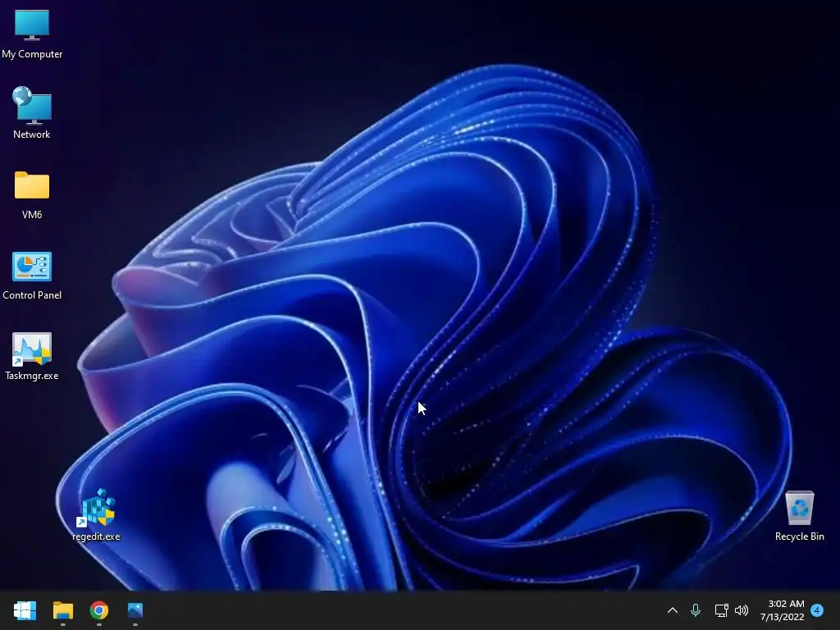The height and width of the screenshot is (630, 840).
Task: Click the "Control Panel" label text
Action: pos(32,295)
